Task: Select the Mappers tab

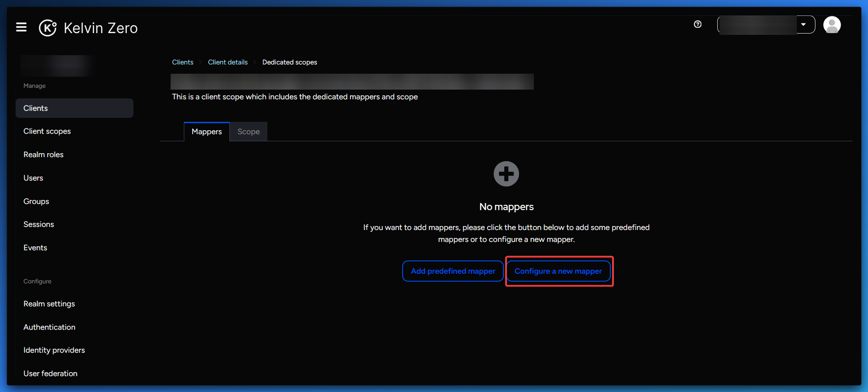Action: coord(206,132)
